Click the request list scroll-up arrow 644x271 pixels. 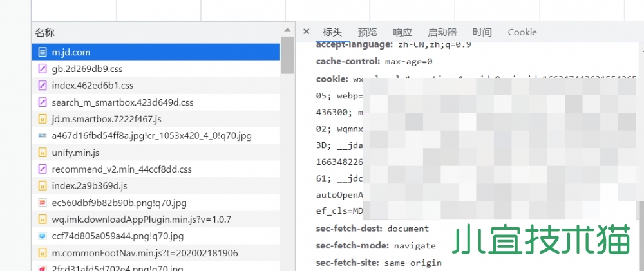(x=287, y=30)
